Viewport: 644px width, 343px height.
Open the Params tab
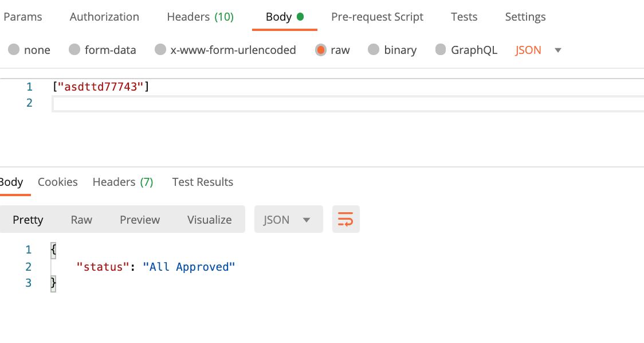point(22,17)
